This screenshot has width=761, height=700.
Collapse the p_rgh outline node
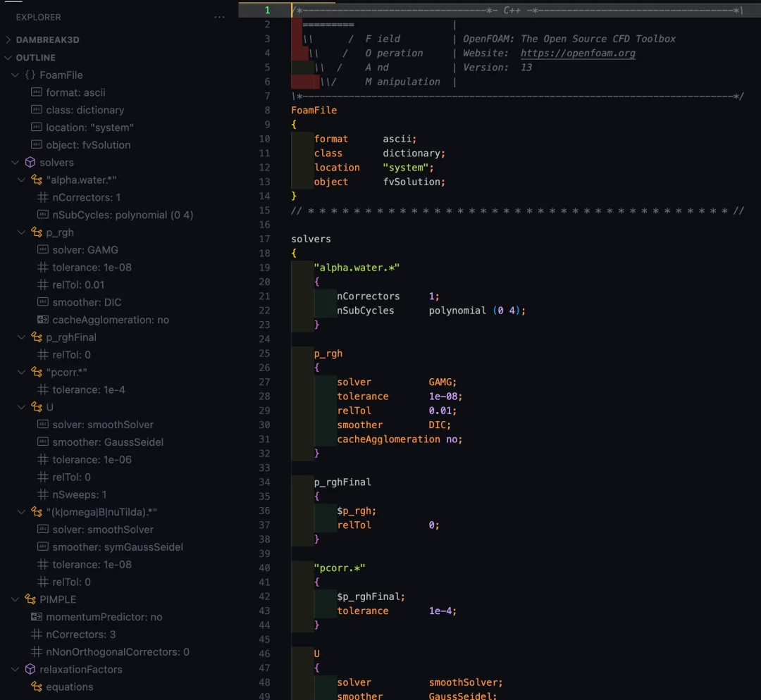(22, 233)
